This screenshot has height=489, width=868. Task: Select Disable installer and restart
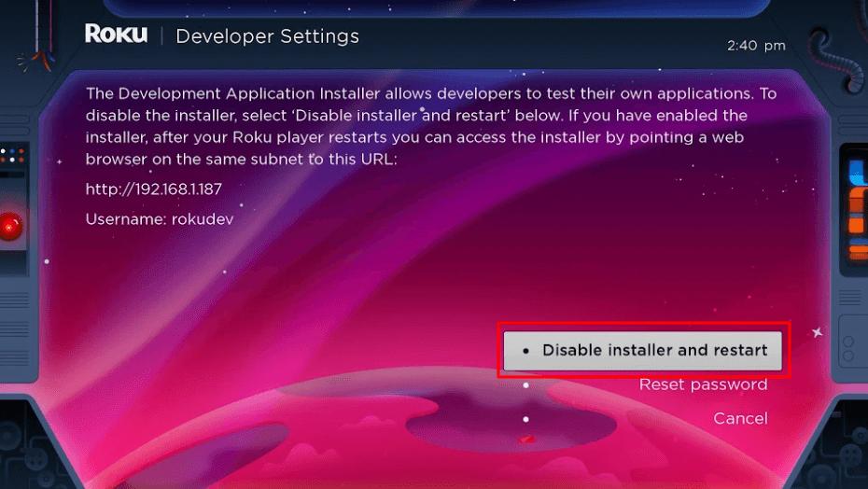point(654,351)
